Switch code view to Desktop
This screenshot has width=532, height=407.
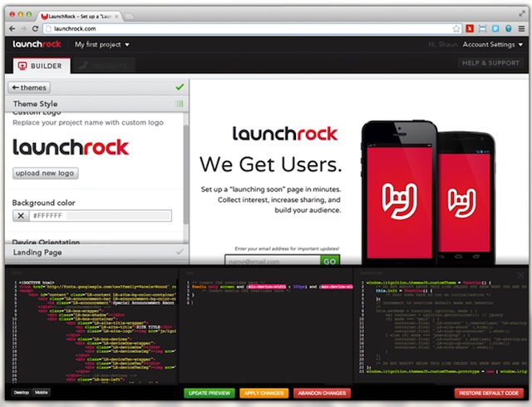(22, 392)
